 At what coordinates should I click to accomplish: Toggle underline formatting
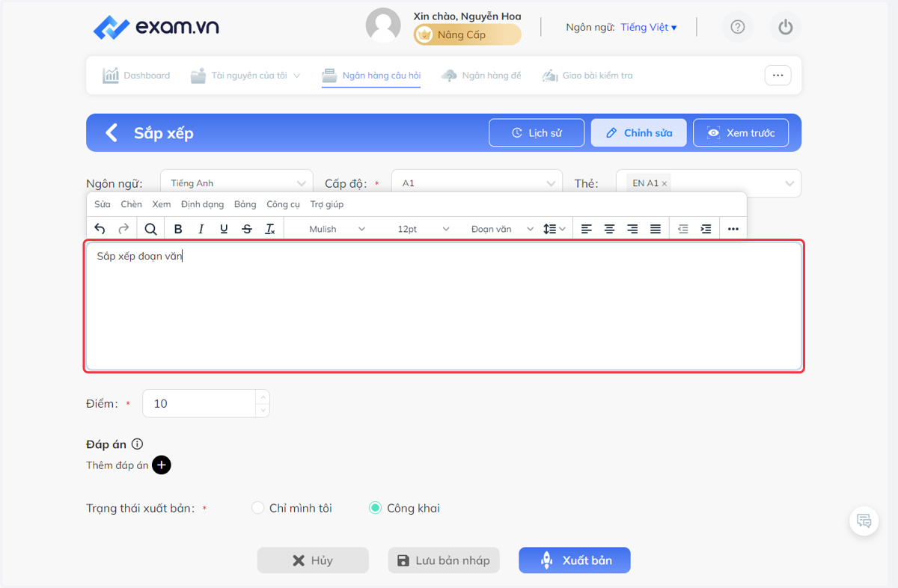coord(224,229)
